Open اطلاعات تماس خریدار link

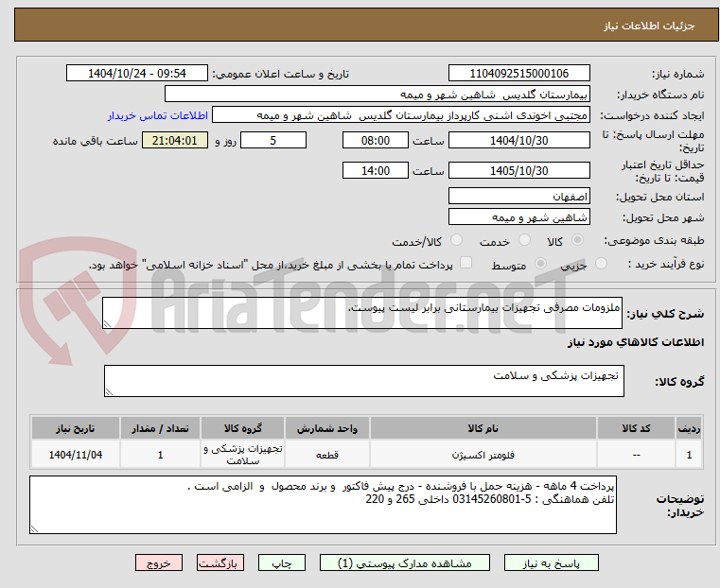pos(158,115)
